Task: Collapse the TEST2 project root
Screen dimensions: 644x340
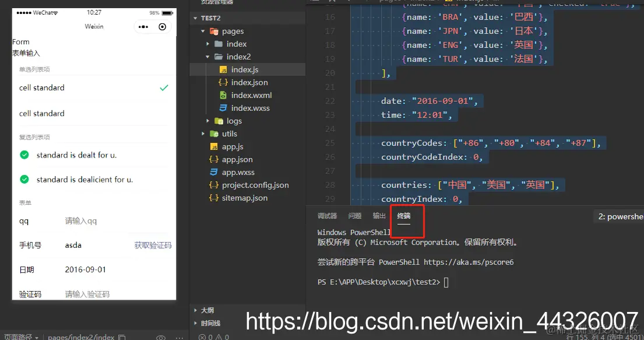Action: [x=195, y=18]
